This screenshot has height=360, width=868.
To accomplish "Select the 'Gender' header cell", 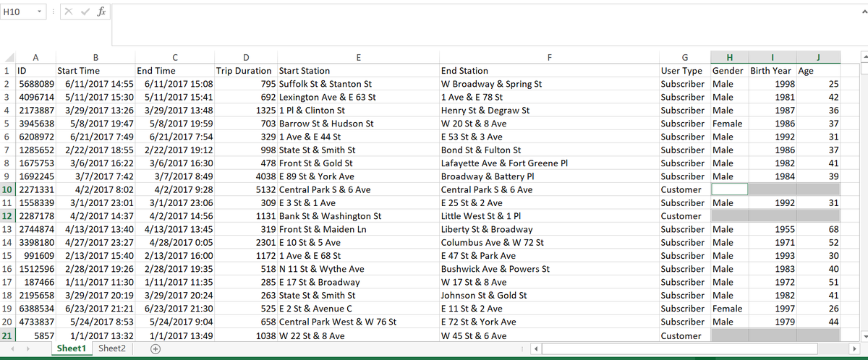I will click(729, 71).
